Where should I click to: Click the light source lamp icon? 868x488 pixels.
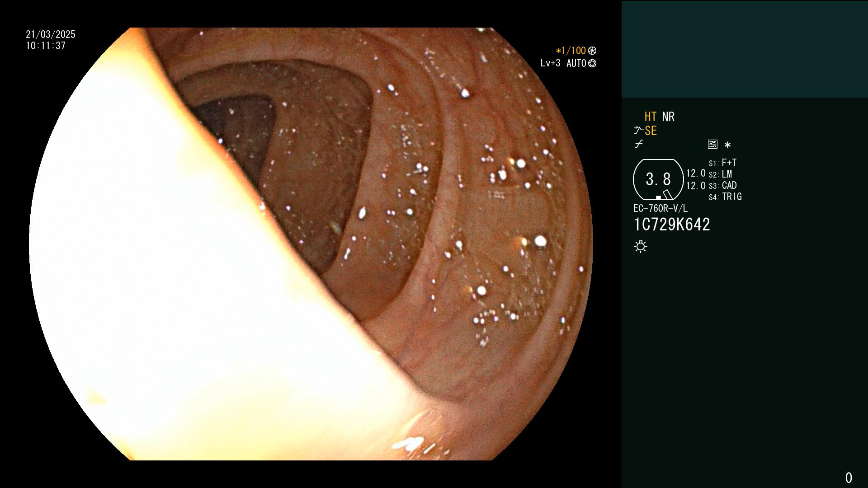641,246
